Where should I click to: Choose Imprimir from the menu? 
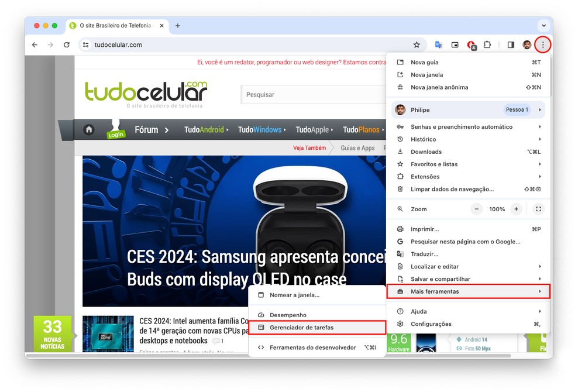[468, 229]
